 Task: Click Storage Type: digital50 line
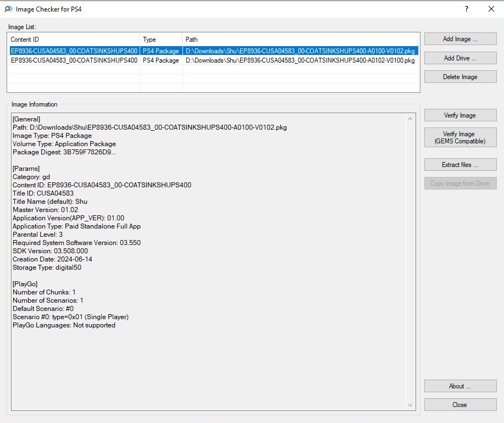point(47,268)
